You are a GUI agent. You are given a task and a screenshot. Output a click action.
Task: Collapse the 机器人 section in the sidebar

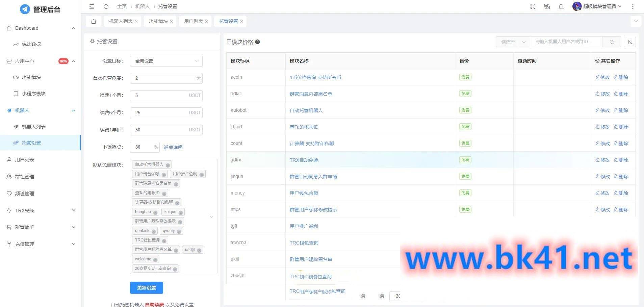[74, 110]
